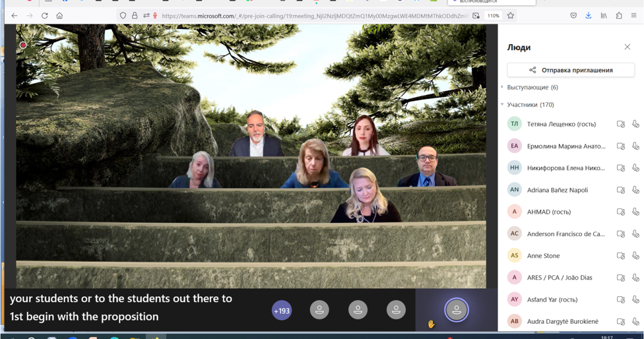Click the +193 more participants badge
The height and width of the screenshot is (339, 644).
click(282, 311)
